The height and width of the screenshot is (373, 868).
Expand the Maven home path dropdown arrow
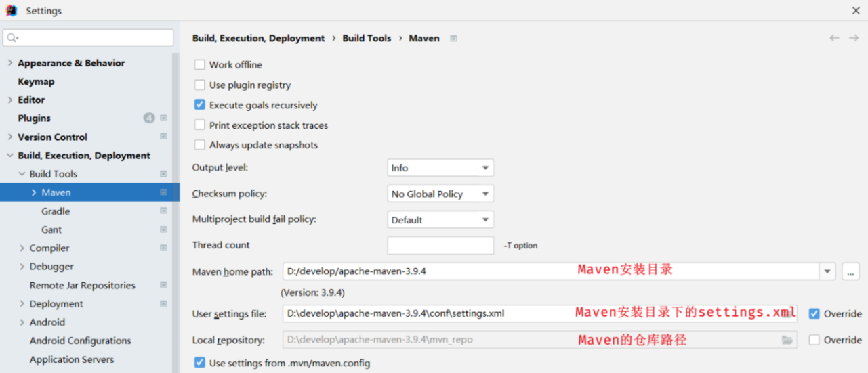(827, 271)
